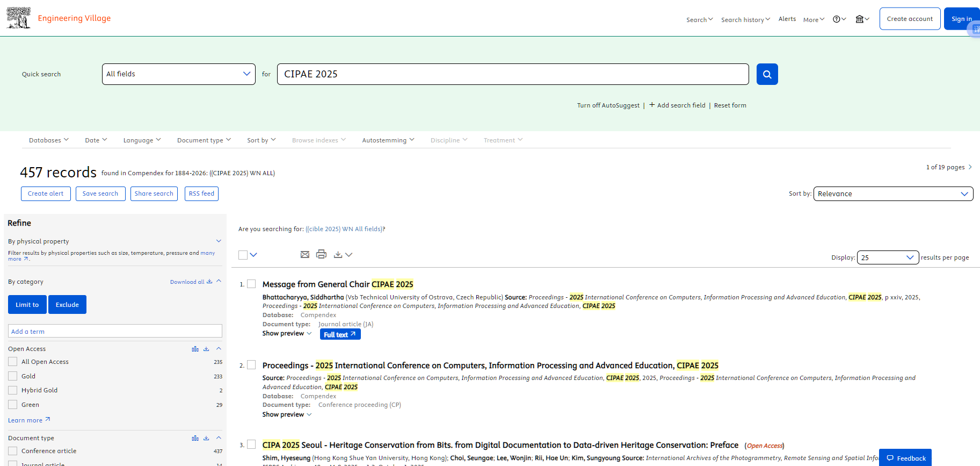980x466 pixels.
Task: Click the Add a term input field
Action: (x=115, y=331)
